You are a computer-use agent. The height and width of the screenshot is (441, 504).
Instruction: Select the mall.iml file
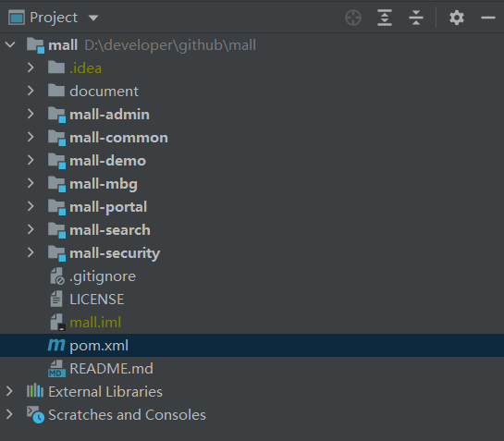point(95,323)
